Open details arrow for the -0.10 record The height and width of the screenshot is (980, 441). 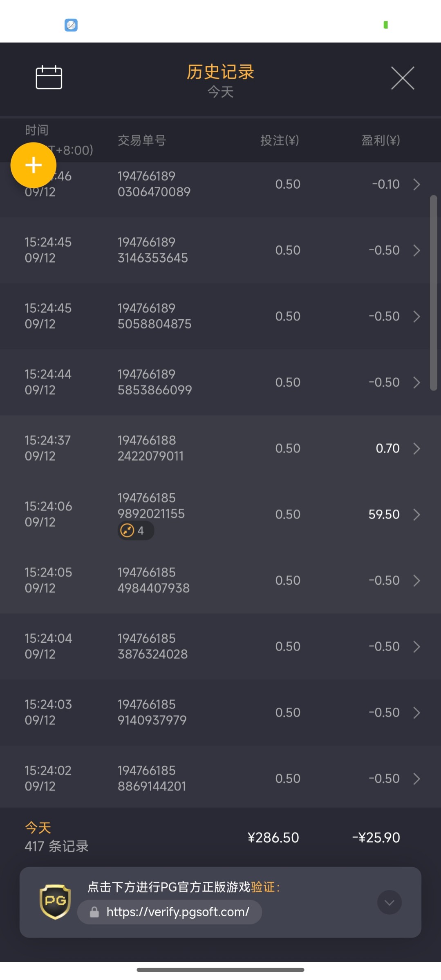(416, 184)
